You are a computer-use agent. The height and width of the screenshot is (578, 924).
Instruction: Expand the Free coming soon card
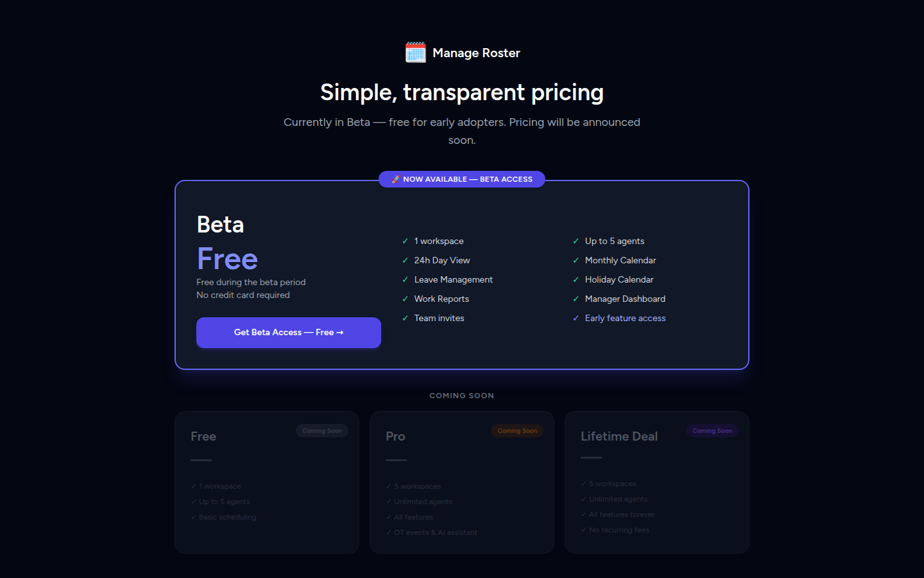266,482
